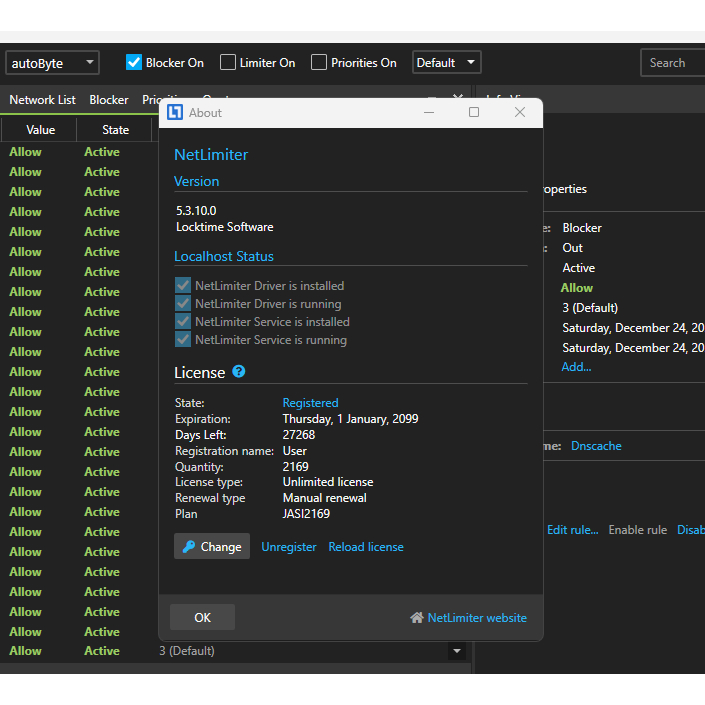The height and width of the screenshot is (705, 705).
Task: Toggle the Blocker On checkbox
Action: pyautogui.click(x=134, y=63)
